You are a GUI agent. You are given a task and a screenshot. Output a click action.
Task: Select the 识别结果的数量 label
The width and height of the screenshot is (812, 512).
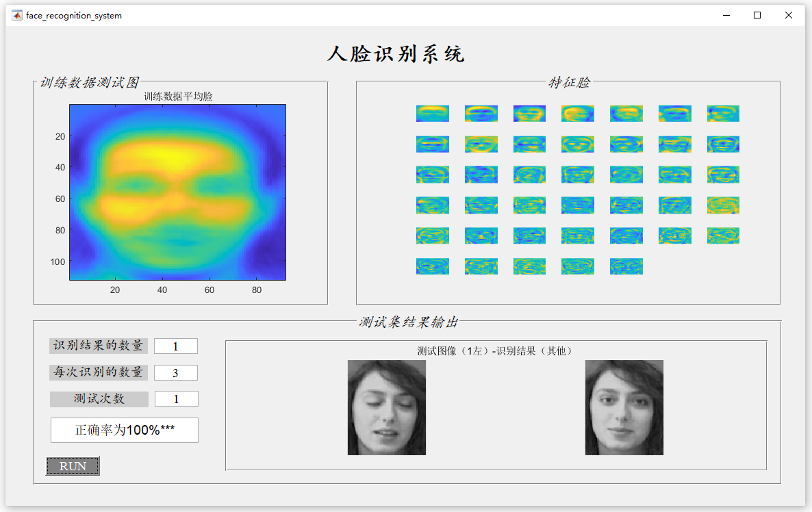pos(99,346)
